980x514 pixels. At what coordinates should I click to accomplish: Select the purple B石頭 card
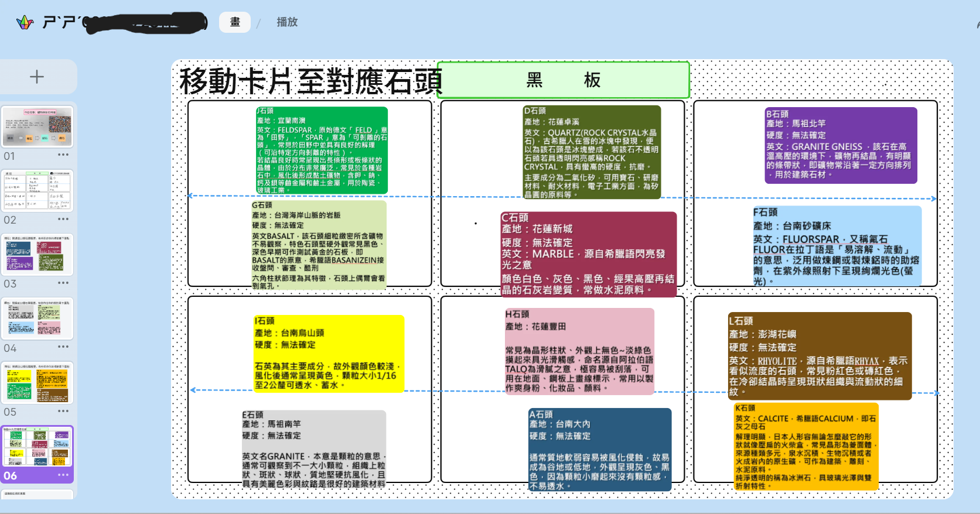[x=841, y=145]
